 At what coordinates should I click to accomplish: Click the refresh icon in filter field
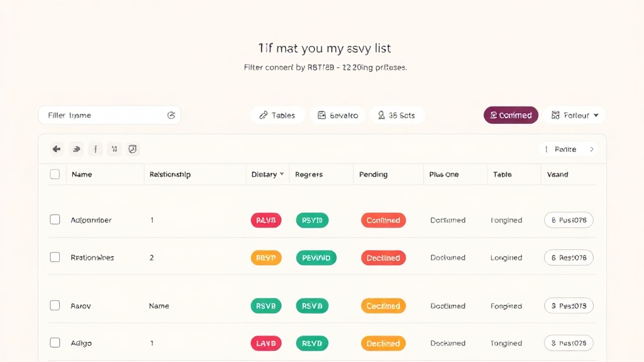coord(171,116)
